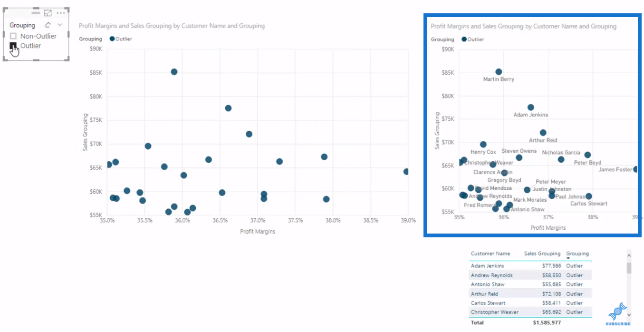Click the table scrollbar thumb
Image resolution: width=644 pixels, height=332 pixels.
pyautogui.click(x=629, y=268)
